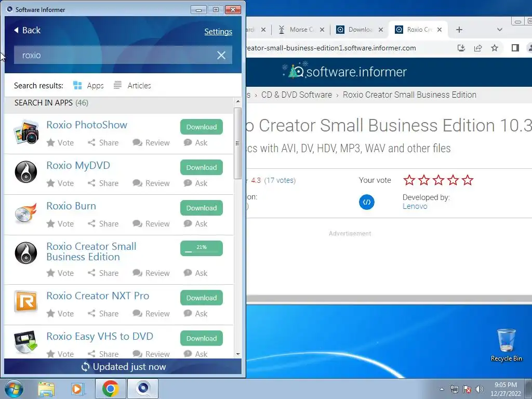This screenshot has width=532, height=399.
Task: Open Windows Start menu
Action: [14, 389]
